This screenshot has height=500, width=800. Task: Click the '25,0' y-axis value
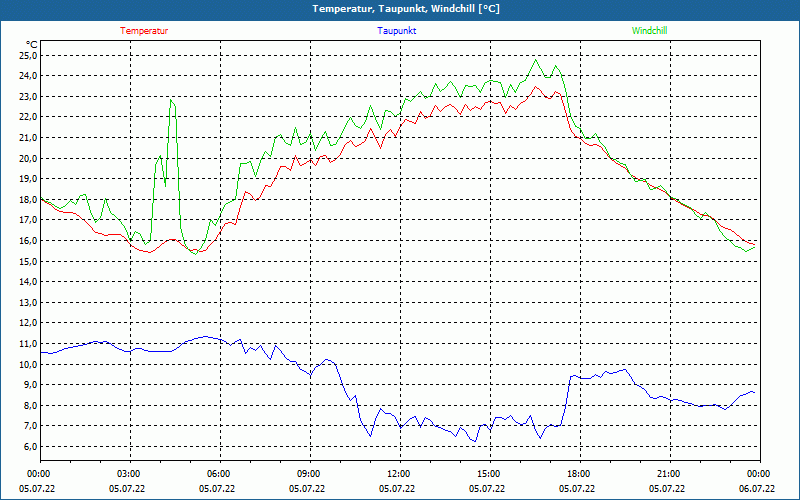tap(29, 55)
